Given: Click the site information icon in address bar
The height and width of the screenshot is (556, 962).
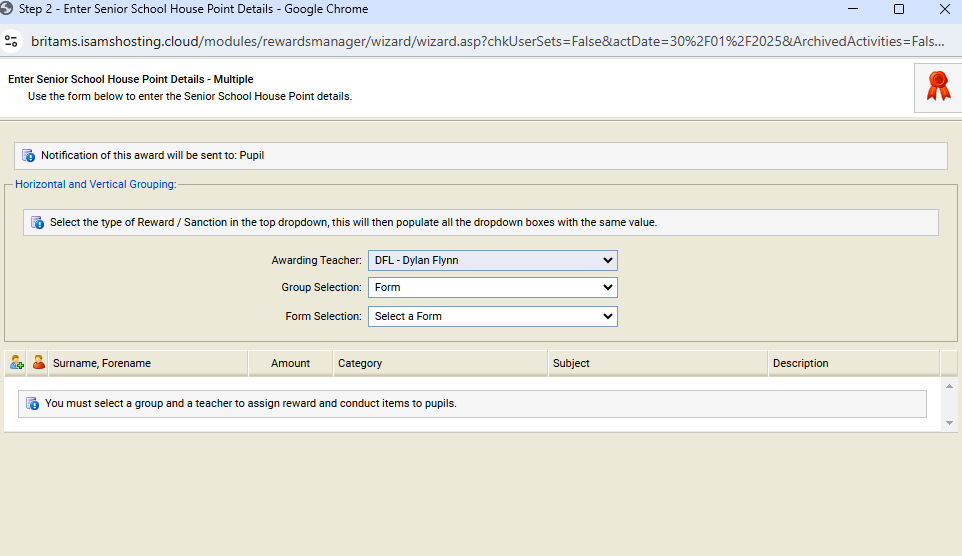Looking at the screenshot, I should (x=12, y=41).
